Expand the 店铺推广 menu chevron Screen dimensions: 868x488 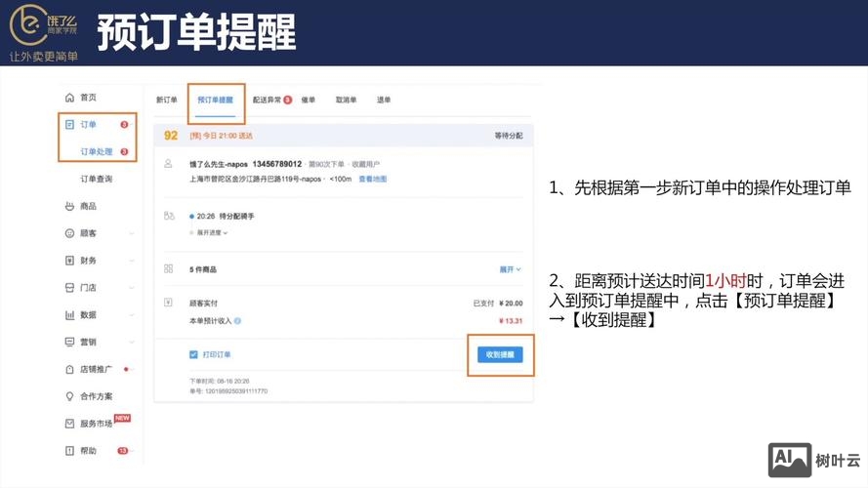[133, 369]
